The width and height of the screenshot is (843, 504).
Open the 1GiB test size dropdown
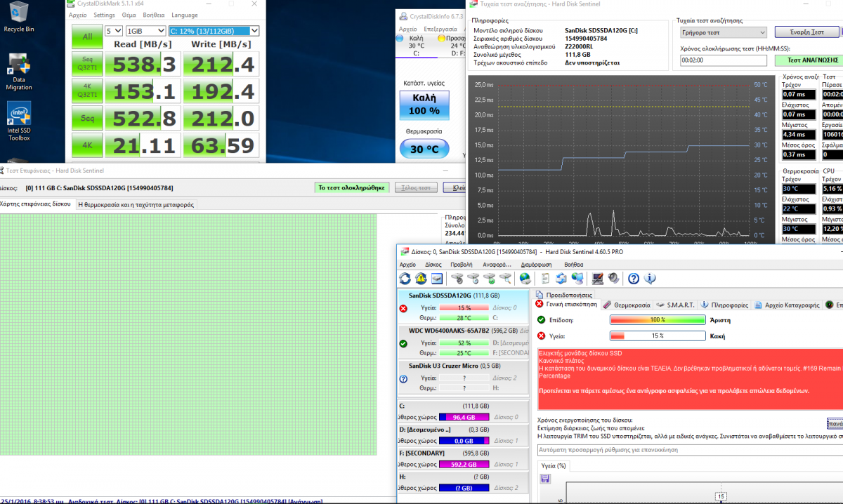click(145, 31)
